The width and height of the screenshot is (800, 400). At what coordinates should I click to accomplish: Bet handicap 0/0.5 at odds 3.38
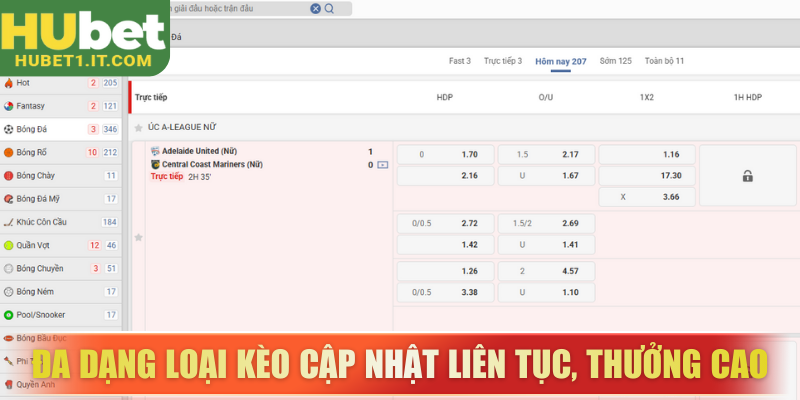[445, 293]
